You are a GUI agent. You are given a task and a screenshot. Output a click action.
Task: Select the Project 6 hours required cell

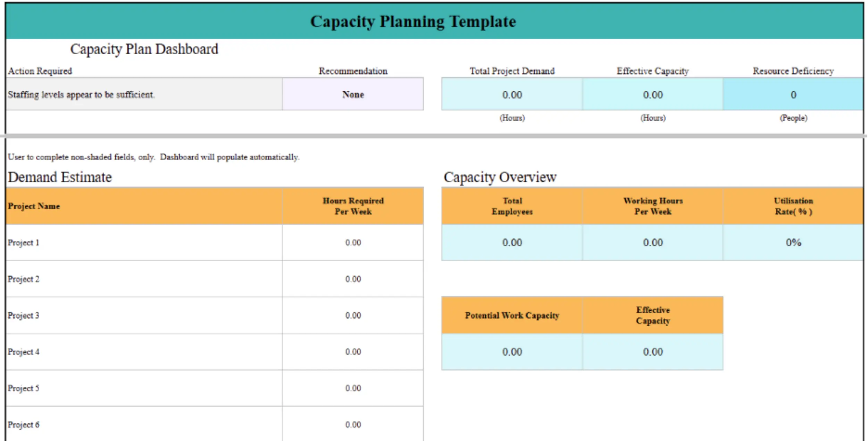point(353,425)
